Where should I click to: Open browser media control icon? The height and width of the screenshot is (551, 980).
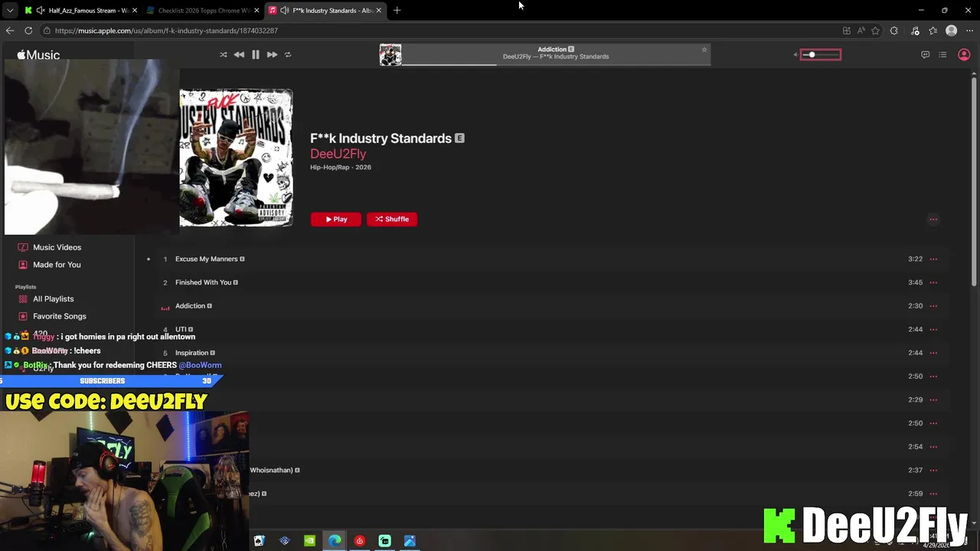(x=915, y=31)
